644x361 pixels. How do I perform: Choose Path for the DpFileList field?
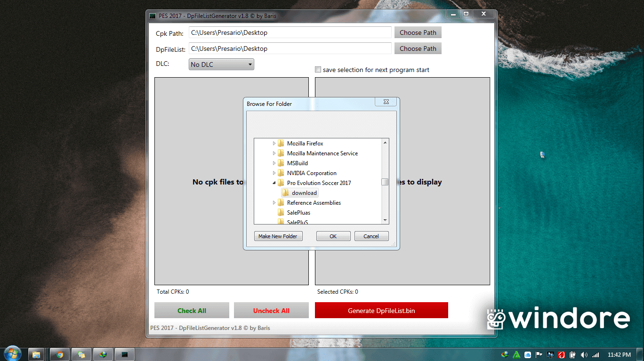[x=418, y=48]
